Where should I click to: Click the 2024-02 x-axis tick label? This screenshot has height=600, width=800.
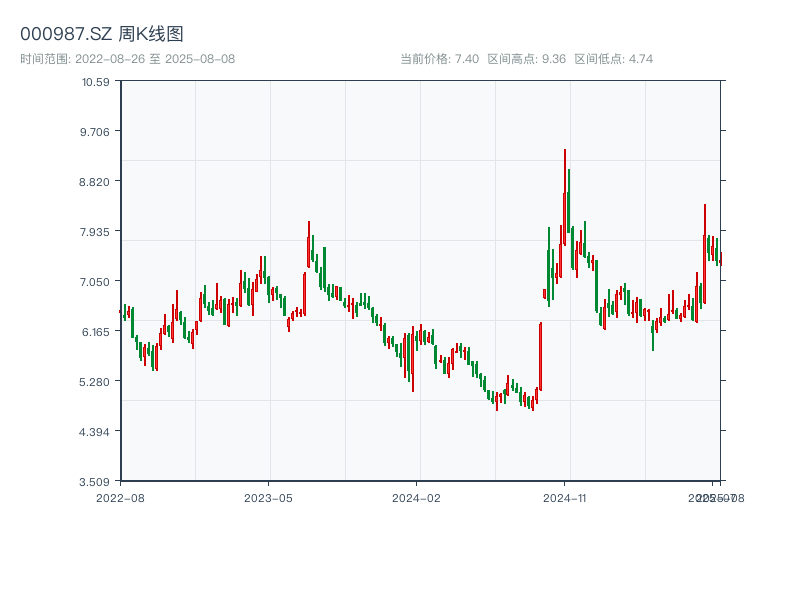416,498
